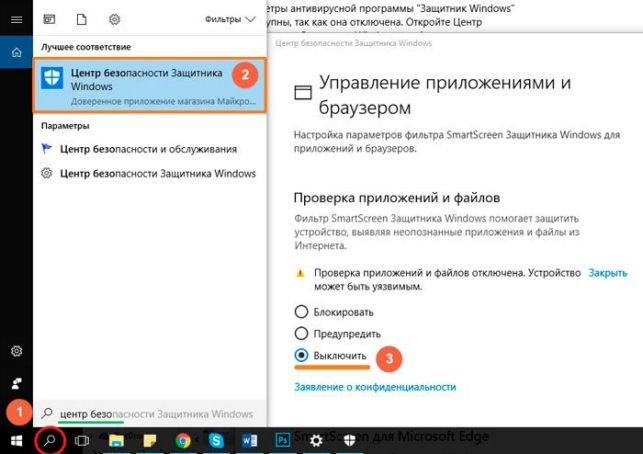Image resolution: width=643 pixels, height=454 pixels.
Task: Open Settings gear on the taskbar
Action: tap(316, 441)
